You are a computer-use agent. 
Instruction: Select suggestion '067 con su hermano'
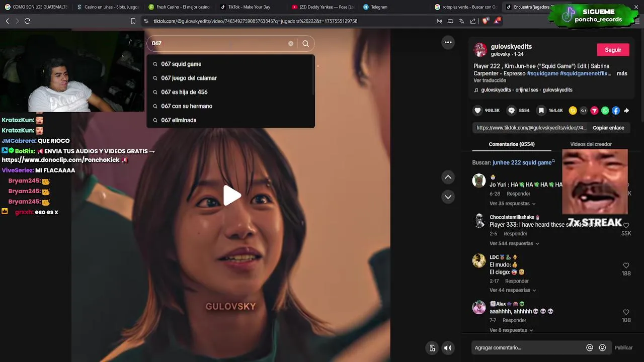point(230,106)
